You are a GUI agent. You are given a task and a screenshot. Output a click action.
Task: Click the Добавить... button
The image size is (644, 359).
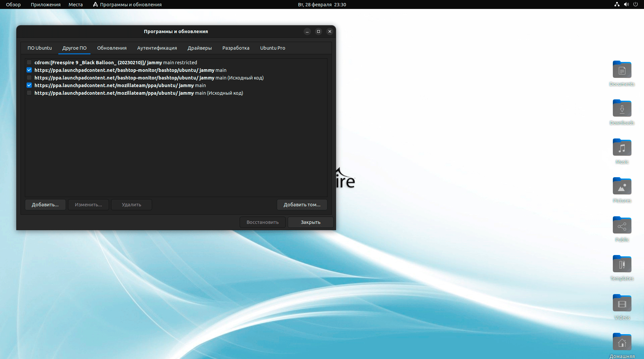[45, 205]
